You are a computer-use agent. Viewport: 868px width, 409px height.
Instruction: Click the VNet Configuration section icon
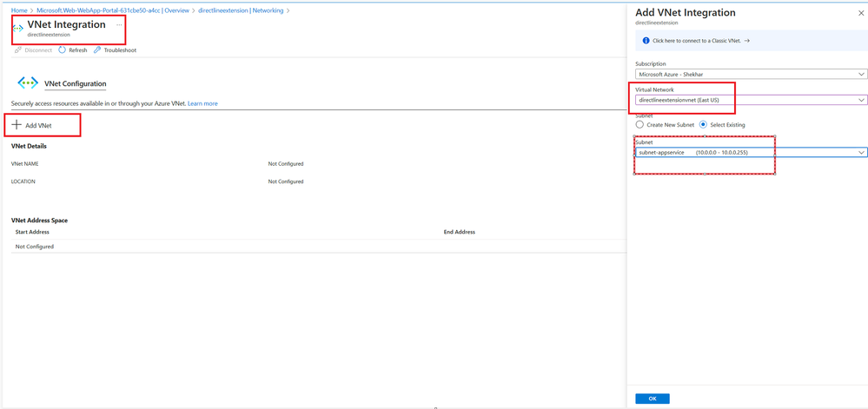[x=28, y=82]
